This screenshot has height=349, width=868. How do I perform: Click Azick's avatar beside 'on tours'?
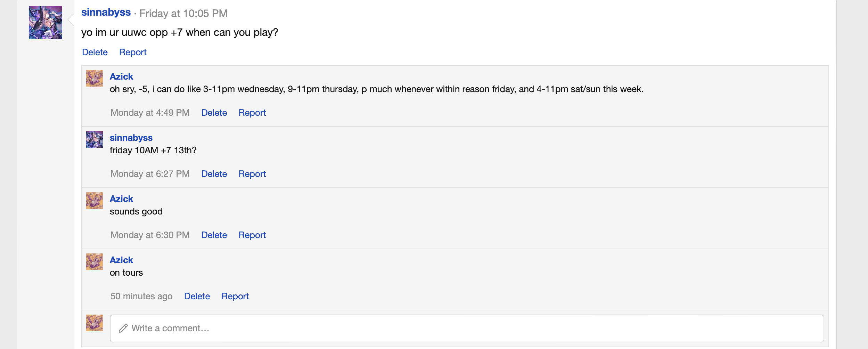[x=95, y=262]
